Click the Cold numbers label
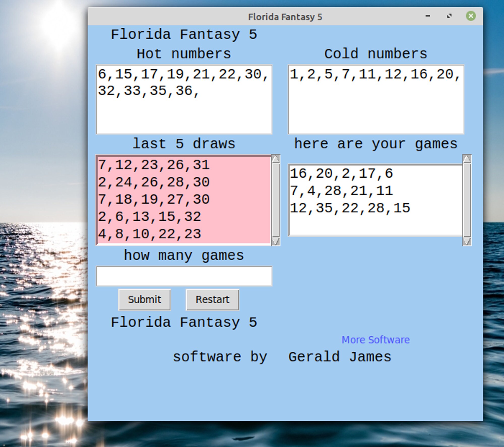The image size is (504, 447). pos(376,54)
